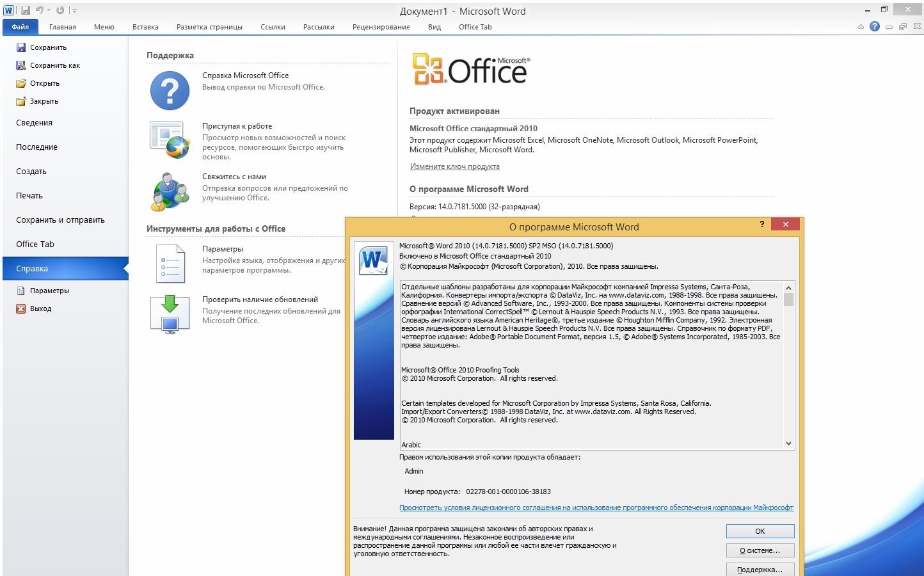924x576 pixels.
Task: Click the Справка Microsoft Office title text
Action: pos(246,76)
